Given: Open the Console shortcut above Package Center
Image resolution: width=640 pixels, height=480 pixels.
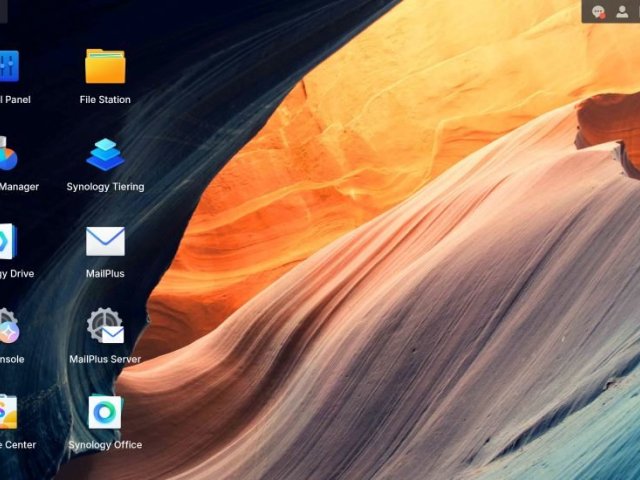Looking at the screenshot, I should click(9, 326).
